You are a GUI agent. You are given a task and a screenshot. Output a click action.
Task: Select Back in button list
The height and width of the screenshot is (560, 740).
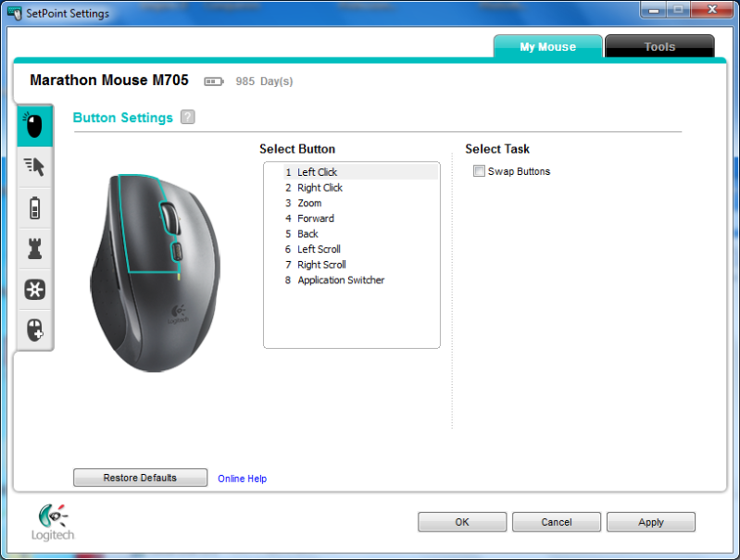360,234
